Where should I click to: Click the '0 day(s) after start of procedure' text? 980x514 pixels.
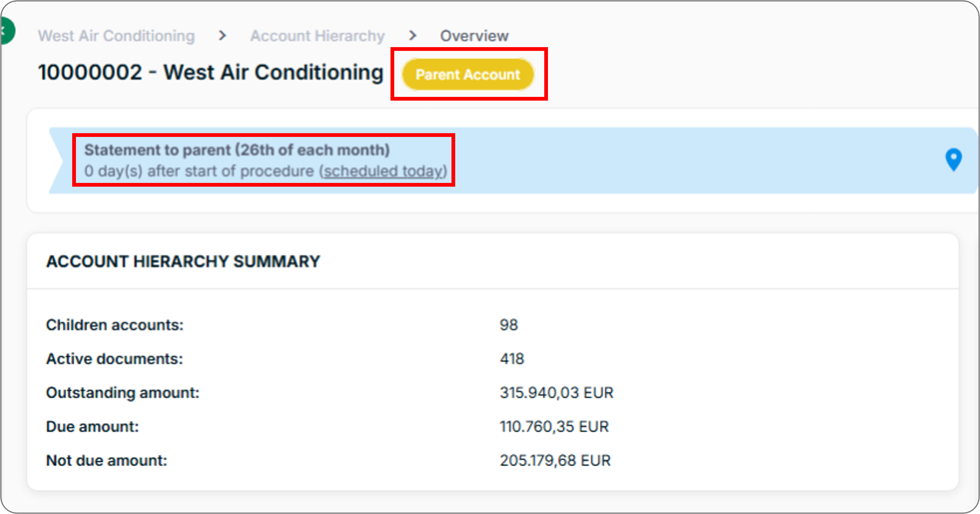pyautogui.click(x=199, y=171)
